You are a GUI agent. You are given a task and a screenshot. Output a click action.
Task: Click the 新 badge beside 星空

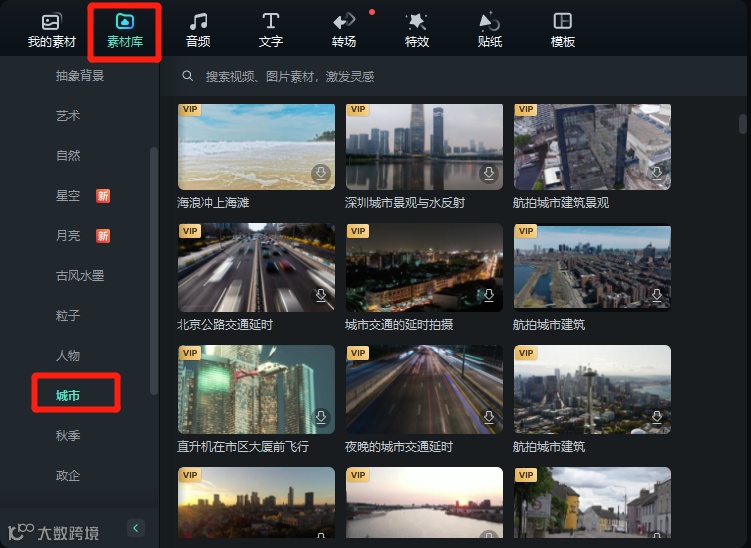pyautogui.click(x=103, y=196)
